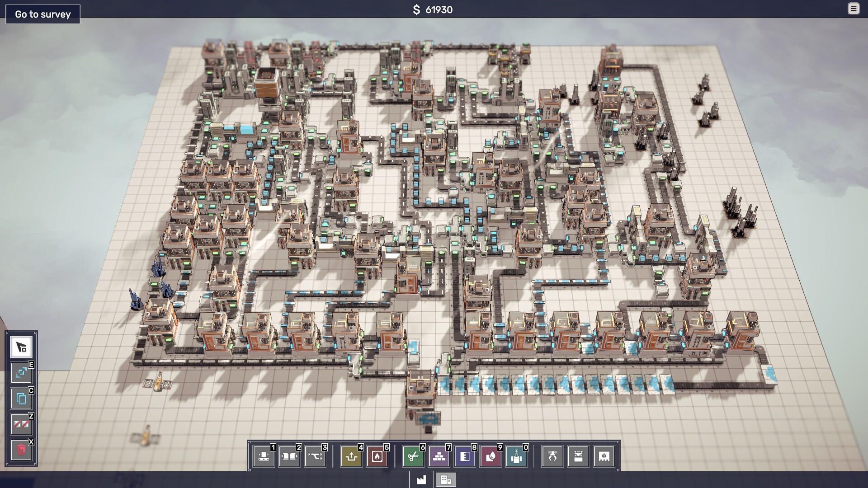This screenshot has width=868, height=488.
Task: Open the hamburger menu in the top-right corner
Action: (x=854, y=9)
